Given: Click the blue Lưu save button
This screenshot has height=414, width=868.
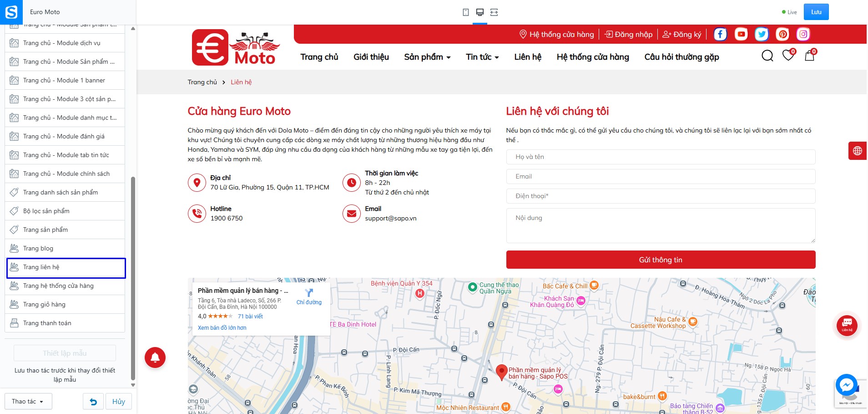Looking at the screenshot, I should pyautogui.click(x=816, y=12).
